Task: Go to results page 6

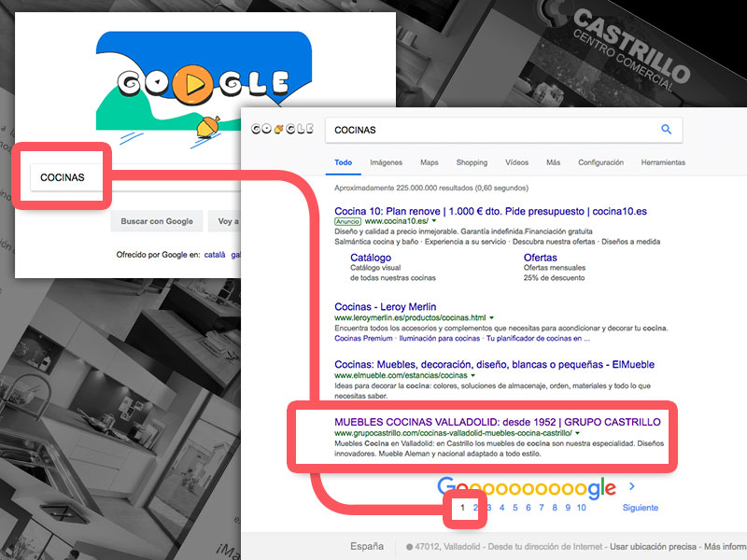Action: (528, 508)
